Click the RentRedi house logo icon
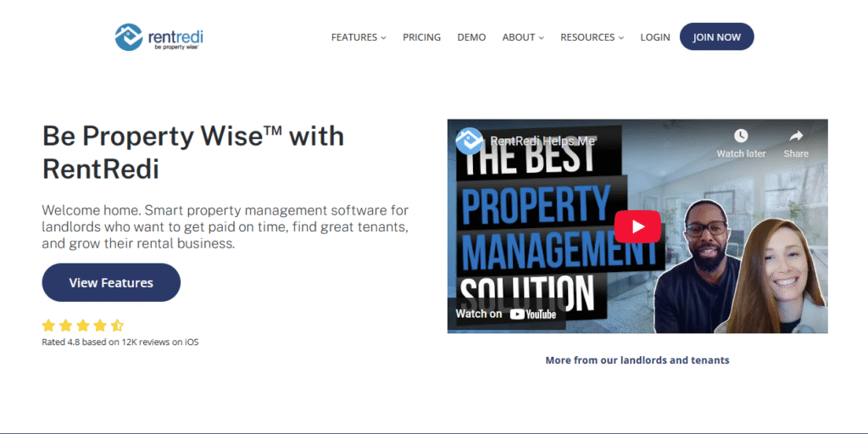868x434 pixels. (x=129, y=36)
